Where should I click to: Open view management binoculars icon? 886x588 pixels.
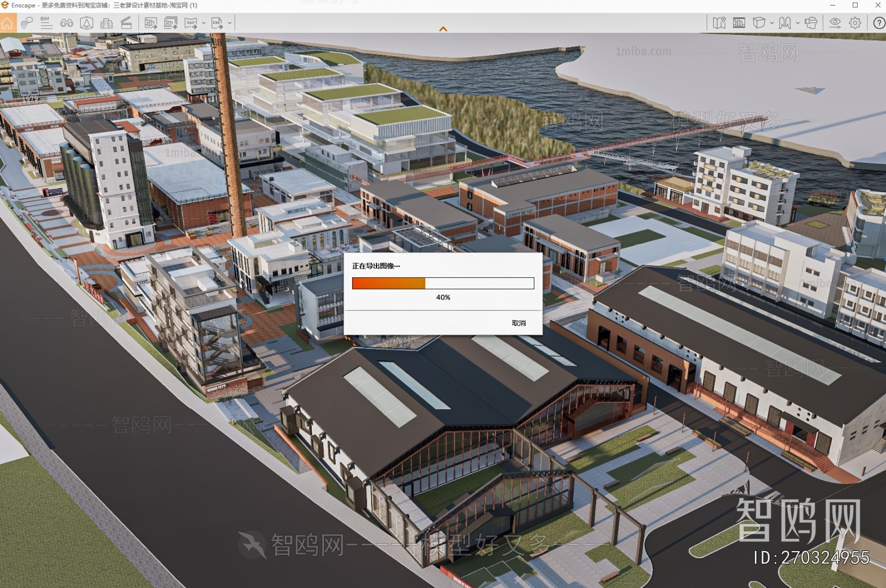click(66, 23)
